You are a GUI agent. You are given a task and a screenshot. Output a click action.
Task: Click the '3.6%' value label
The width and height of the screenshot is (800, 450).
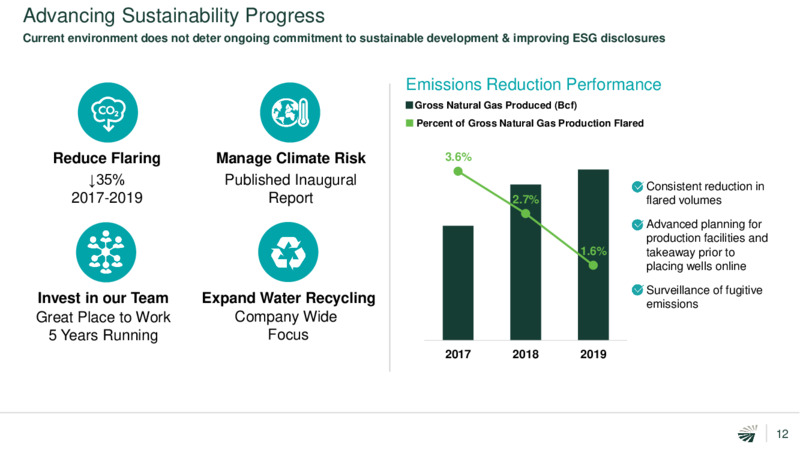click(458, 157)
